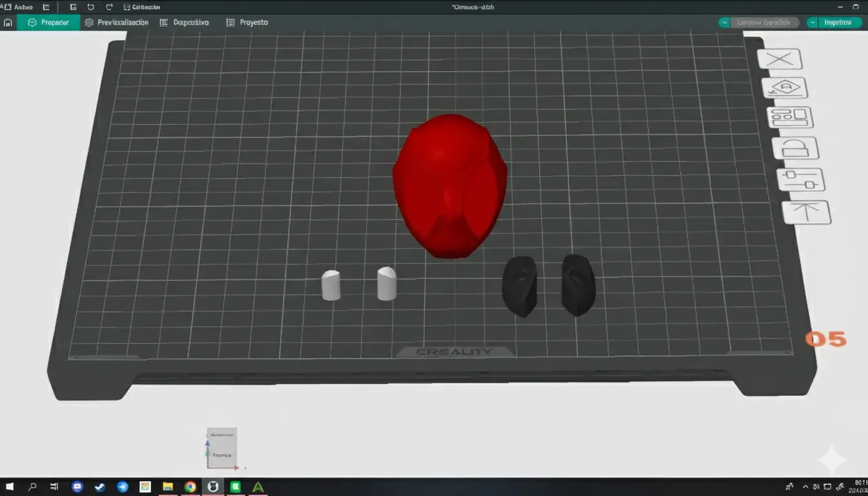Image resolution: width=868 pixels, height=496 pixels.
Task: Open the Archivo file menu
Action: pos(17,7)
